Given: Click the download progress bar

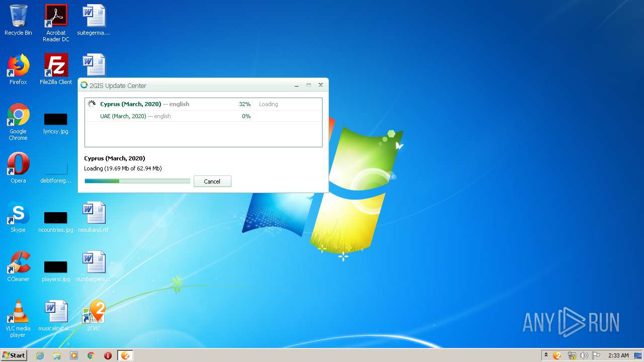Looking at the screenshot, I should pyautogui.click(x=137, y=181).
